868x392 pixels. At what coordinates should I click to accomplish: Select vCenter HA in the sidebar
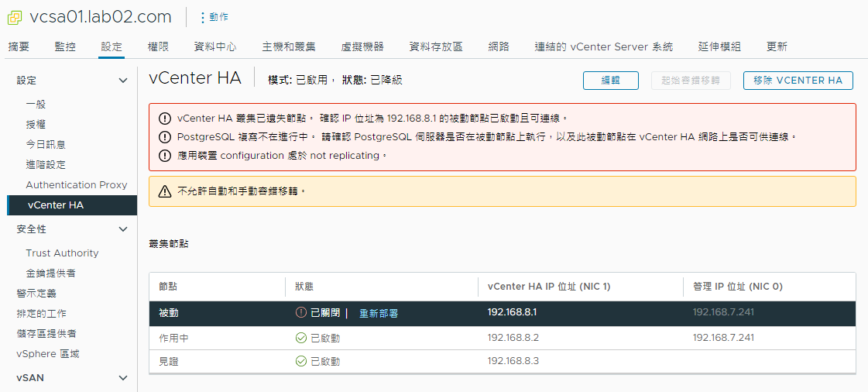click(x=72, y=205)
